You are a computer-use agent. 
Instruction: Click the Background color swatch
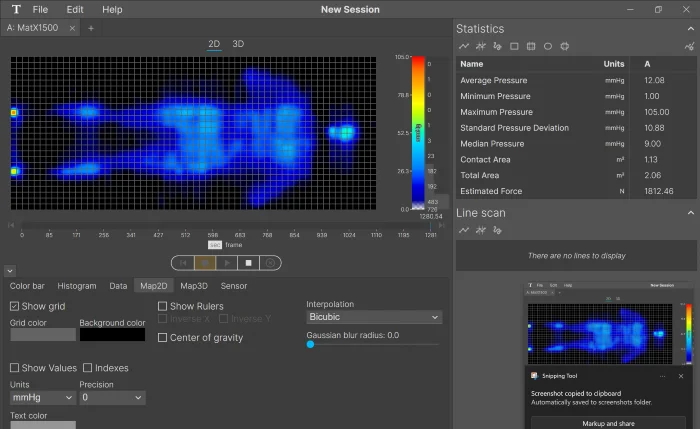(x=112, y=335)
